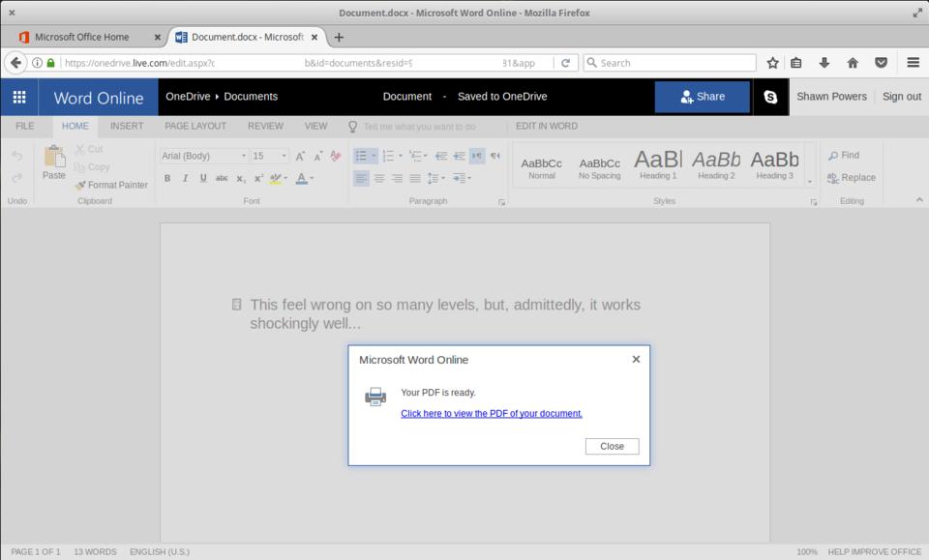
Task: Switch to the PAGE LAYOUT ribbon tab
Action: (195, 126)
